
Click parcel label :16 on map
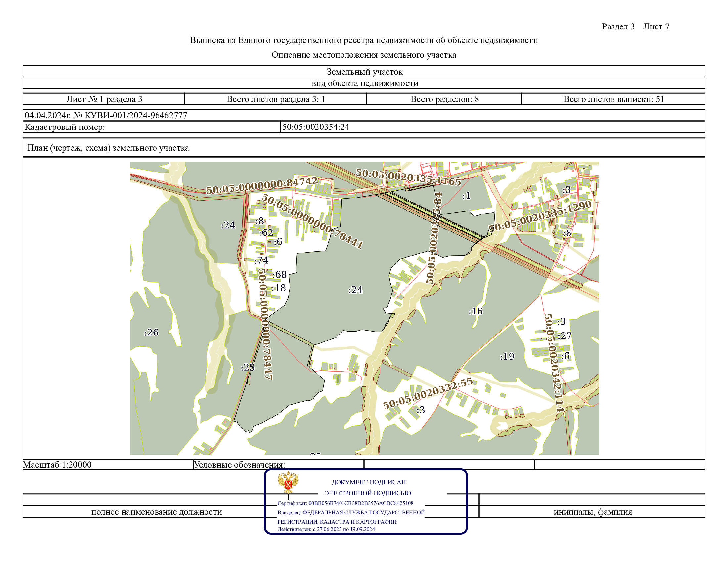tap(475, 311)
